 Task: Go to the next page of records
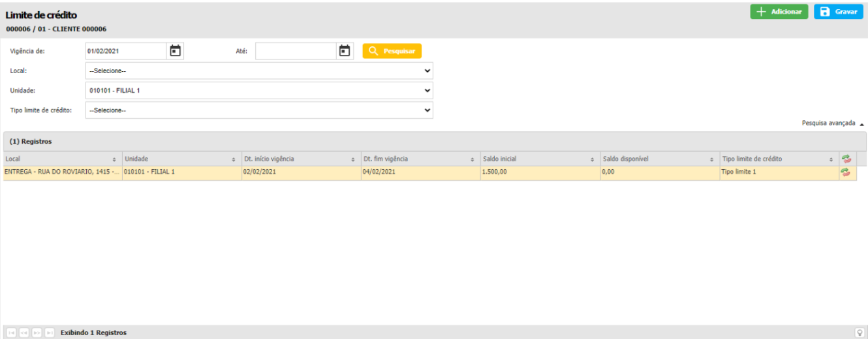tap(37, 333)
